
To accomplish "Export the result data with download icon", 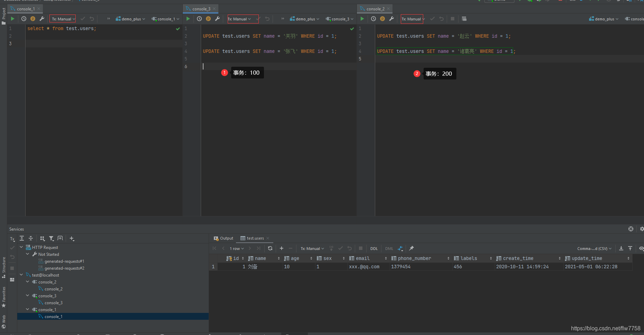I will (621, 248).
